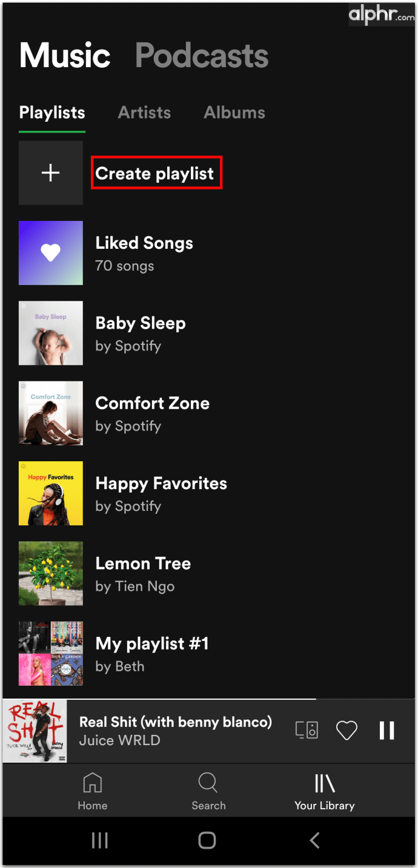Open the Comfort Zone playlist cover
418x868 pixels.
pos(51,413)
